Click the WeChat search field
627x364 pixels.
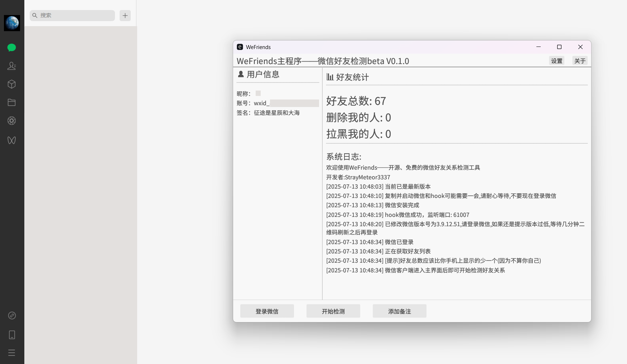point(72,15)
